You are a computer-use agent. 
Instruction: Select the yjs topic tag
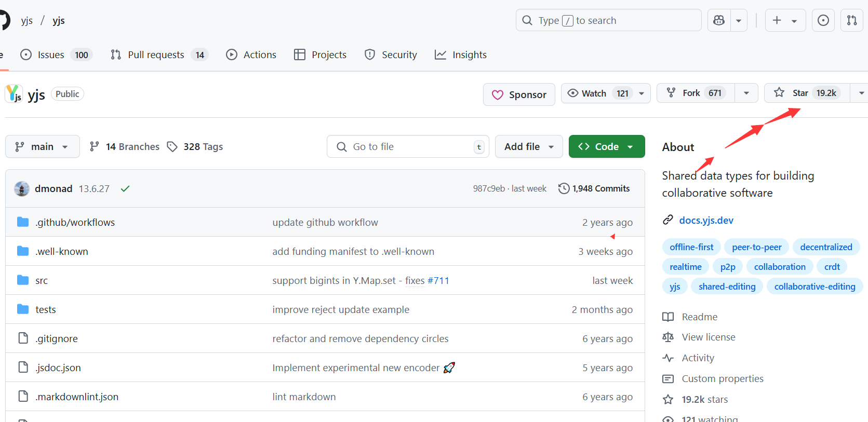tap(675, 287)
